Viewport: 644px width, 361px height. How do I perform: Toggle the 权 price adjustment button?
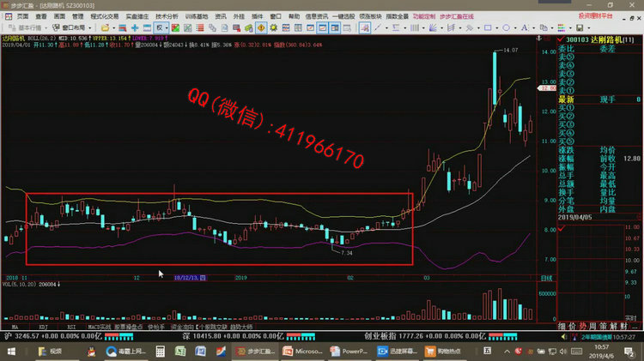point(159,27)
